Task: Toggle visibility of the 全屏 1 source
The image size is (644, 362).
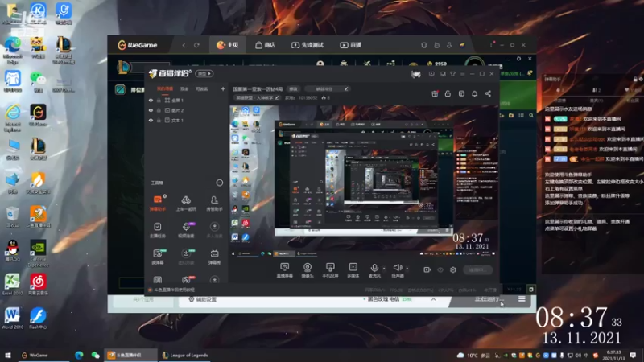Action: coord(151,100)
